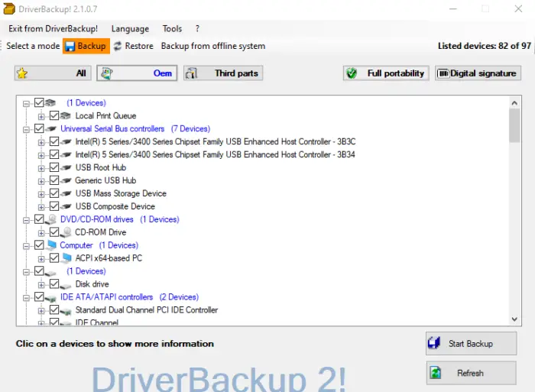Click the scroll up arrow of device list

tap(514, 102)
